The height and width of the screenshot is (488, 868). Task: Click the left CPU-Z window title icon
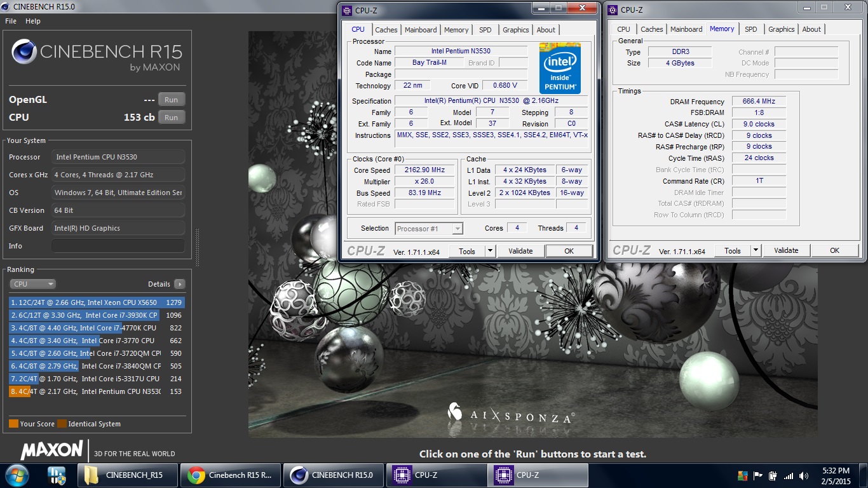tap(346, 10)
